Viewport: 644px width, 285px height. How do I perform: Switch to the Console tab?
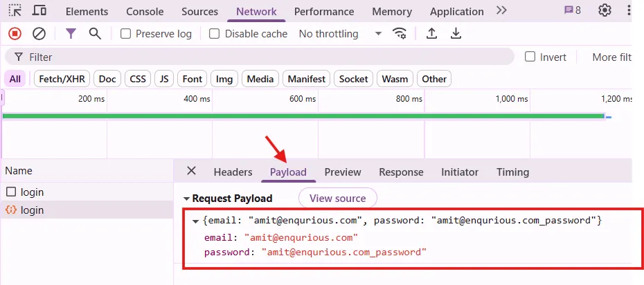(x=144, y=12)
